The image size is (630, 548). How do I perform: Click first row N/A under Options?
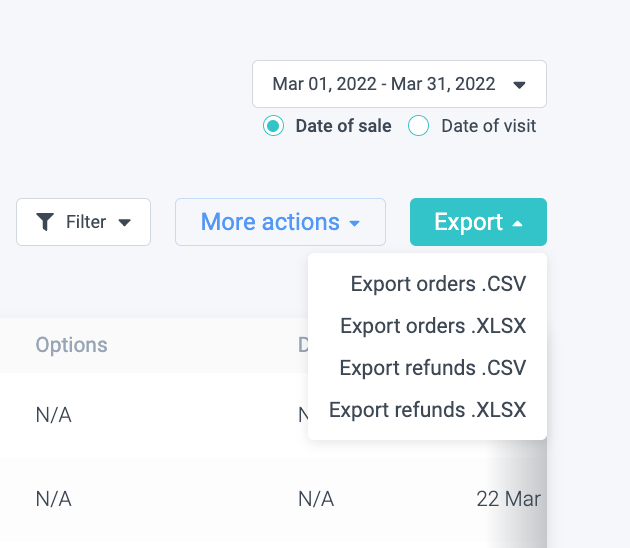(53, 415)
